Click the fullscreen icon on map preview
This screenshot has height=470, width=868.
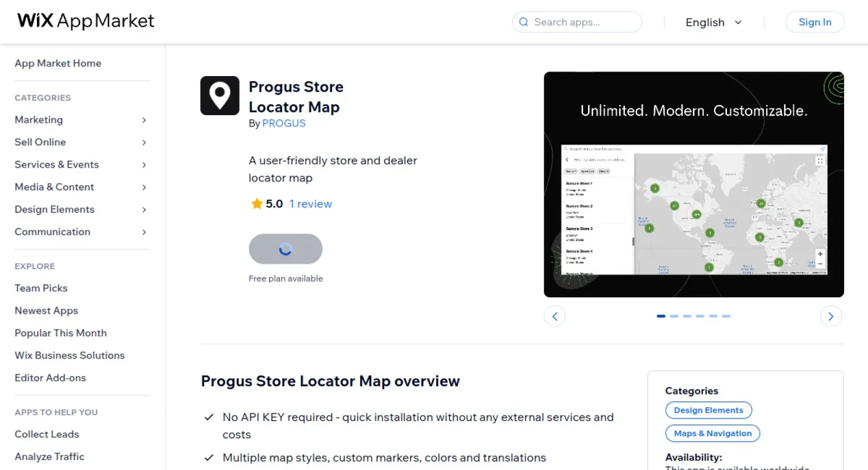(x=820, y=161)
